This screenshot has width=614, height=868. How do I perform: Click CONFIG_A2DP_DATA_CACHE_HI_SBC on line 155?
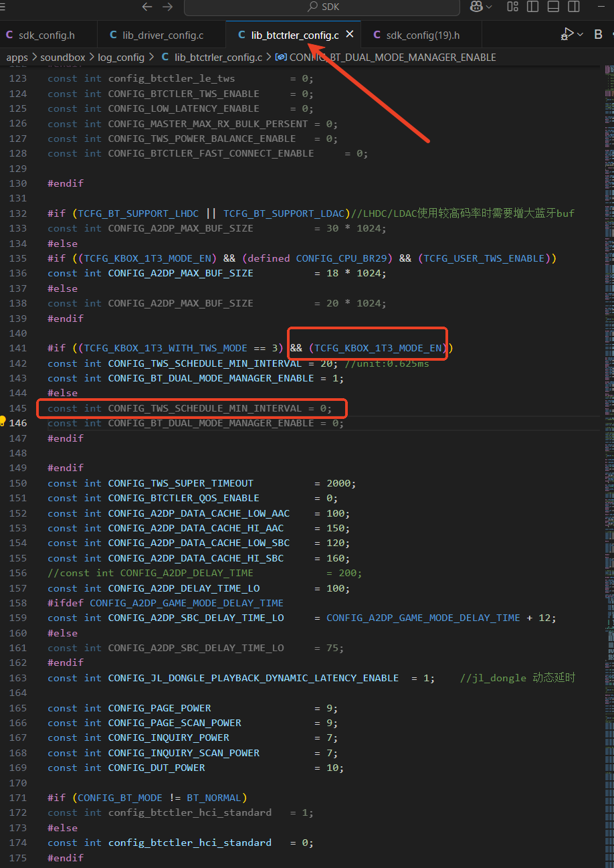196,558
